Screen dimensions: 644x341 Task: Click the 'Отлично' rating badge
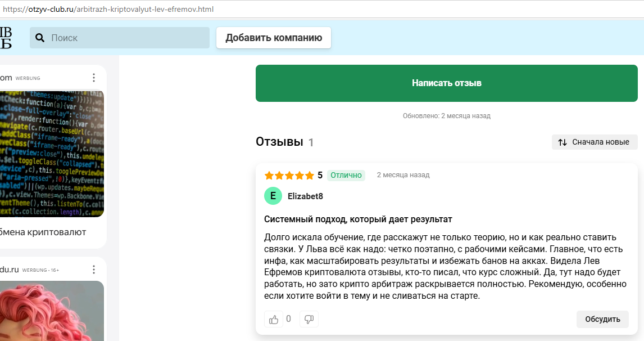[x=346, y=175]
